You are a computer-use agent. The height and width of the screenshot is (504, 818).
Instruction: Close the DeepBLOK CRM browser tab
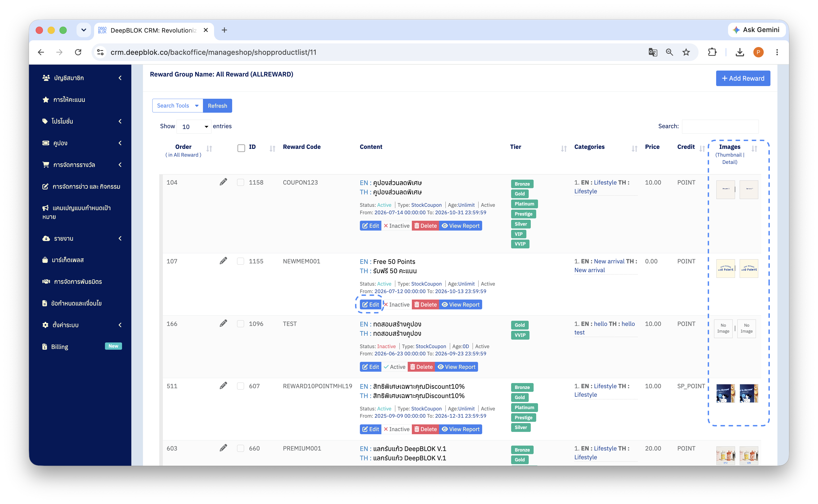click(x=206, y=30)
